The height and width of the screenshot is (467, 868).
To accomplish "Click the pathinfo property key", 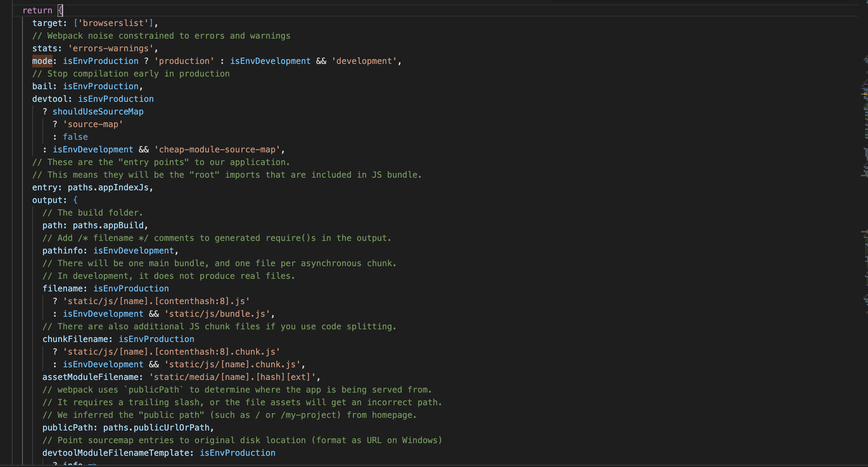I will pyautogui.click(x=62, y=251).
